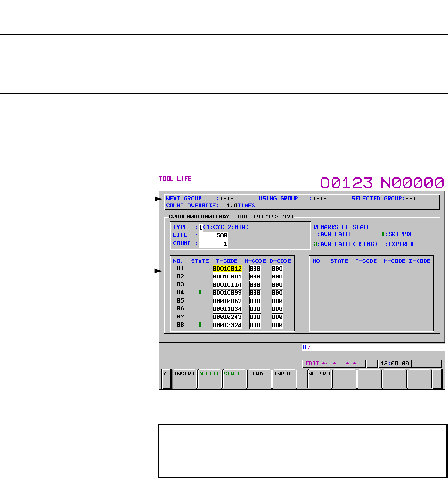The image size is (448, 478).
Task: Click the TYPE input field
Action: pos(200,227)
